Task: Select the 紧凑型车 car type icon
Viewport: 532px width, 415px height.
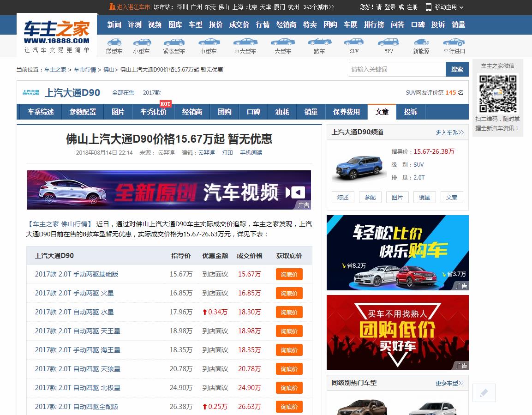Action: tap(174, 42)
